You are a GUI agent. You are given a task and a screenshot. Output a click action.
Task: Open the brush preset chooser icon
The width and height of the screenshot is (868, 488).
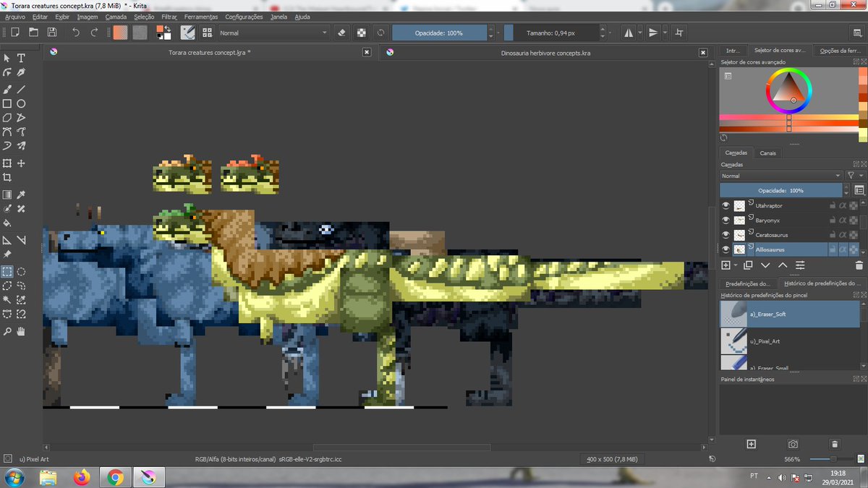(208, 33)
